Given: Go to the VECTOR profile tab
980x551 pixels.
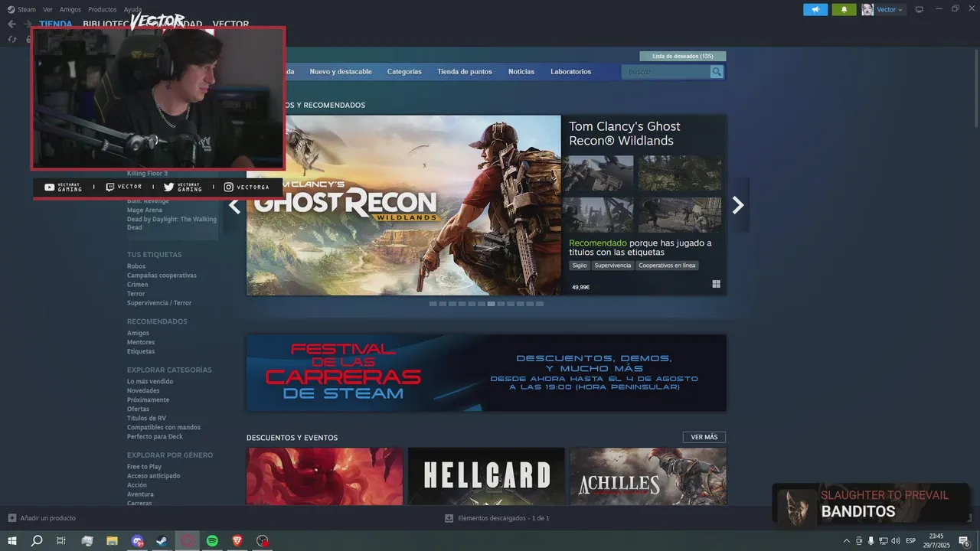Looking at the screenshot, I should click(230, 24).
